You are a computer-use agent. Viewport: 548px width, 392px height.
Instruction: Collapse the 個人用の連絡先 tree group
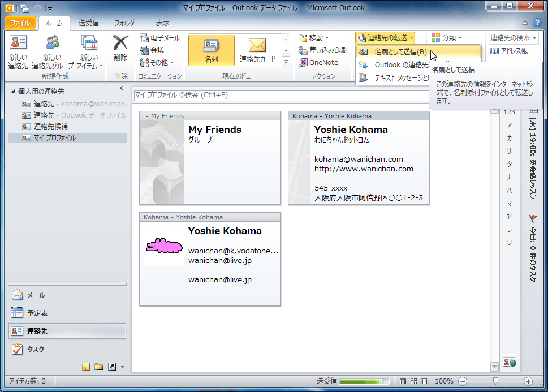tap(13, 91)
